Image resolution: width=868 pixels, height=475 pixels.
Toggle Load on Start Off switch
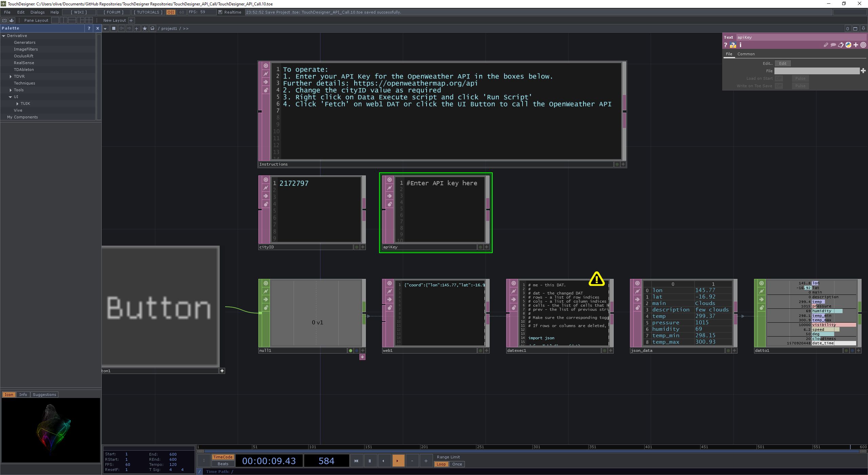pos(779,78)
